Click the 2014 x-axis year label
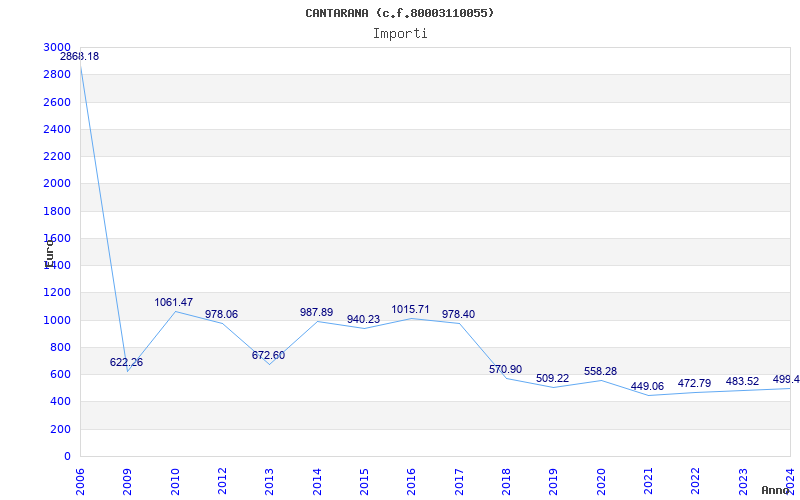Viewport: 800px width, 500px height. coord(317,481)
